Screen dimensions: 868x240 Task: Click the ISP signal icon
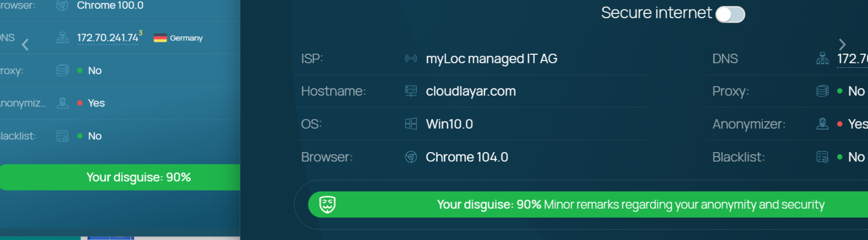pyautogui.click(x=411, y=58)
